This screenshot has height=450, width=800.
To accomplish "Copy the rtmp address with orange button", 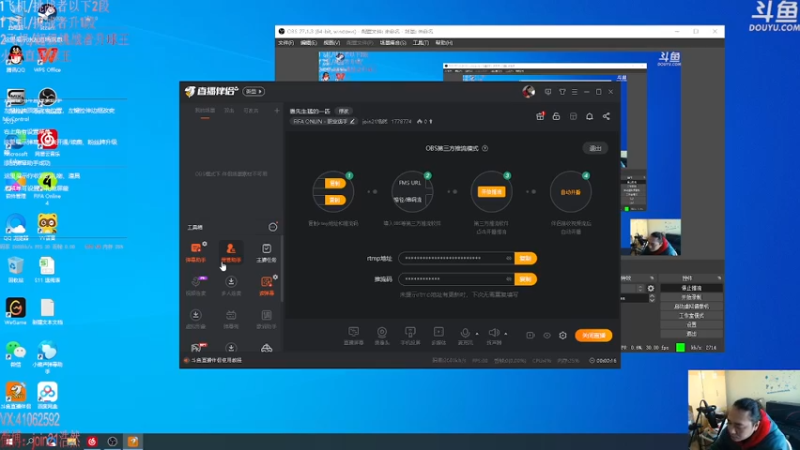I will [x=525, y=258].
